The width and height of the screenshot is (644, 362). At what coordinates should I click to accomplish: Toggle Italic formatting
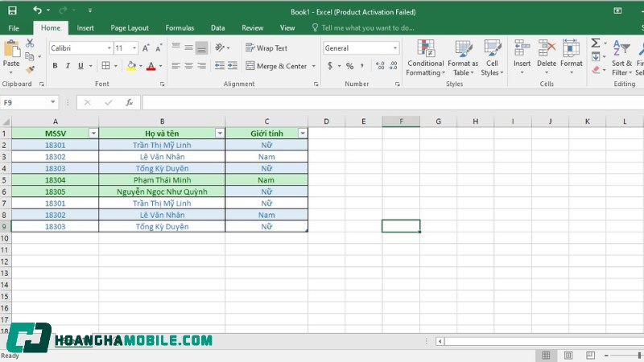68,66
